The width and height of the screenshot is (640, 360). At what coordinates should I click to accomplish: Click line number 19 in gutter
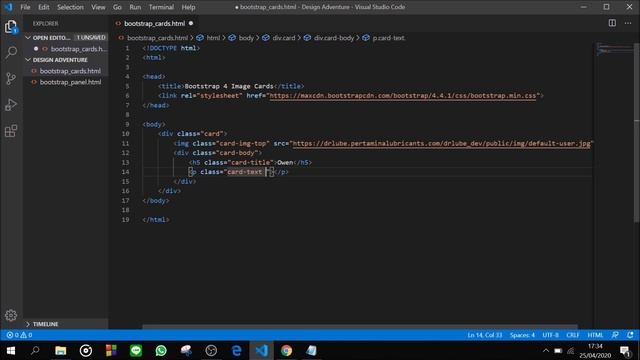click(x=125, y=220)
